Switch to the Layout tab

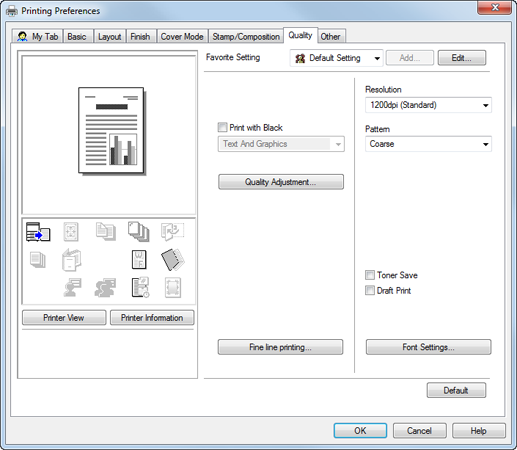[x=110, y=36]
